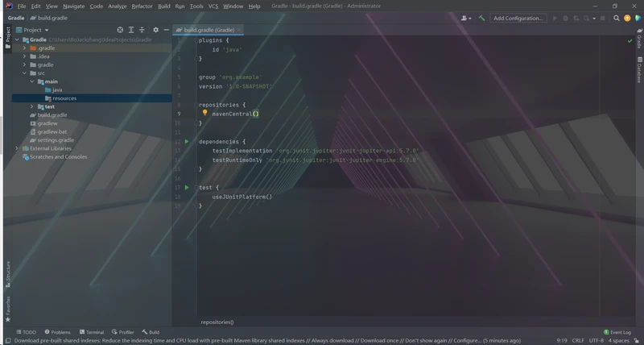Click the Select Opened File target icon
Viewport: 644px width, 345px height.
point(118,30)
